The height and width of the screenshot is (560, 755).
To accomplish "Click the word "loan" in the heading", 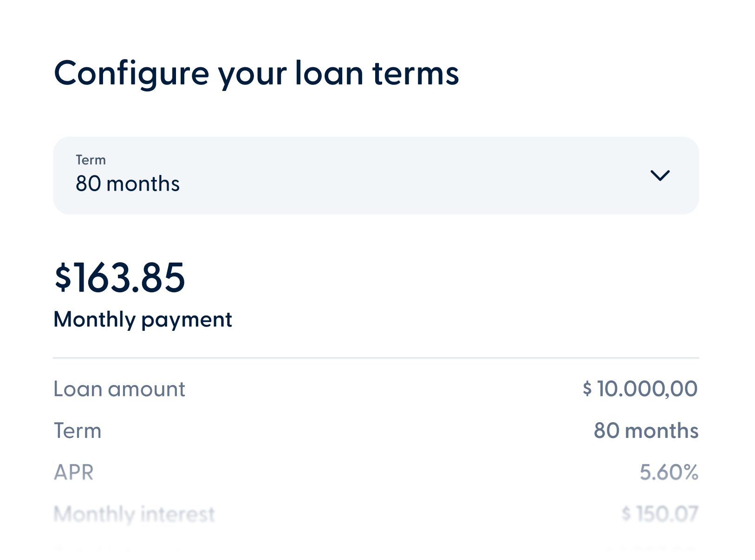I will (329, 73).
